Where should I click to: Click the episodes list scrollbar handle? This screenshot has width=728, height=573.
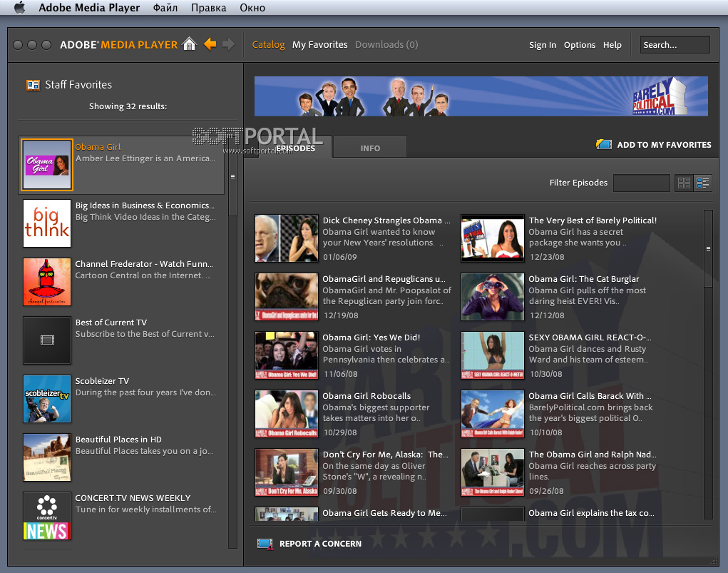pyautogui.click(x=708, y=248)
